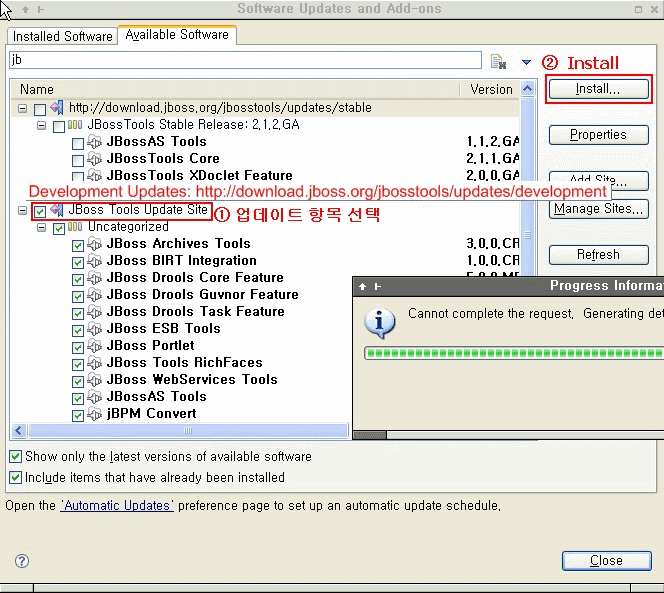The height and width of the screenshot is (593, 664).
Task: Uncheck the JBoss ESB Tools checkbox
Action: [x=78, y=330]
